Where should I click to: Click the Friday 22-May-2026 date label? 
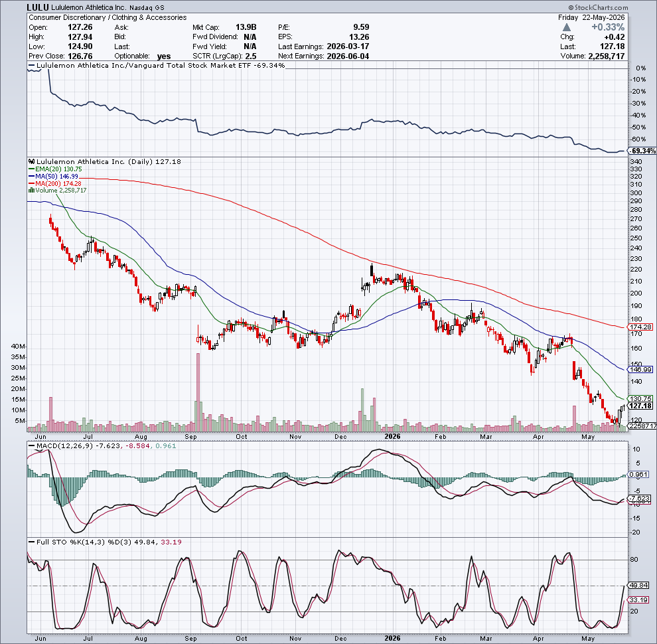[591, 18]
